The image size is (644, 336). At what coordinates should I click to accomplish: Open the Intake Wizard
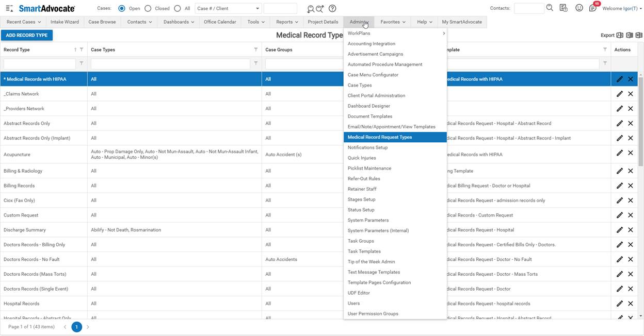point(65,22)
